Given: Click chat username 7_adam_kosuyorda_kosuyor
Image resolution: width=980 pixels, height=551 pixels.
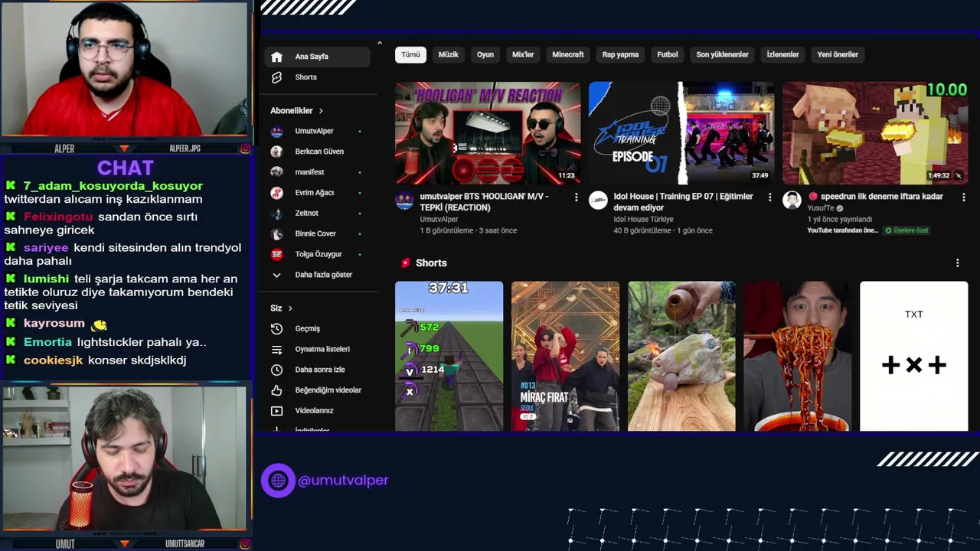Looking at the screenshot, I should pos(113,186).
